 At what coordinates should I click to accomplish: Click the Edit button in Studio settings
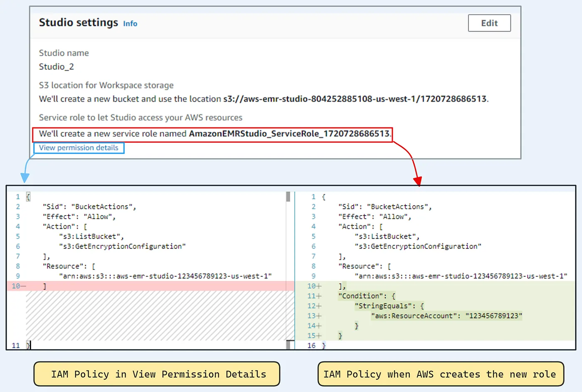(x=489, y=23)
